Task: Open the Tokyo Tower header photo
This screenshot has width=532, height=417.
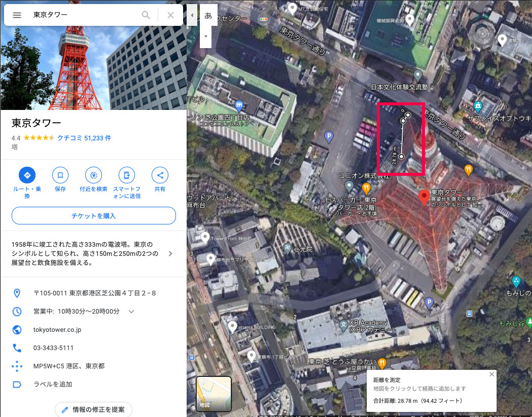Action: [94, 68]
